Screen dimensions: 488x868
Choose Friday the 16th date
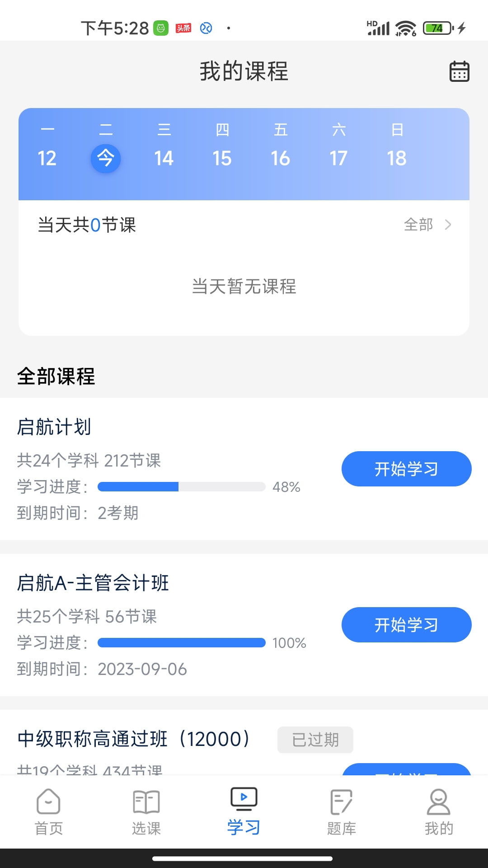coord(280,158)
